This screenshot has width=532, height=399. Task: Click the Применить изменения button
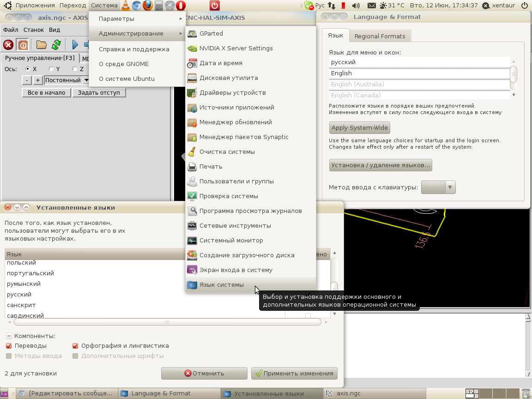click(294, 373)
